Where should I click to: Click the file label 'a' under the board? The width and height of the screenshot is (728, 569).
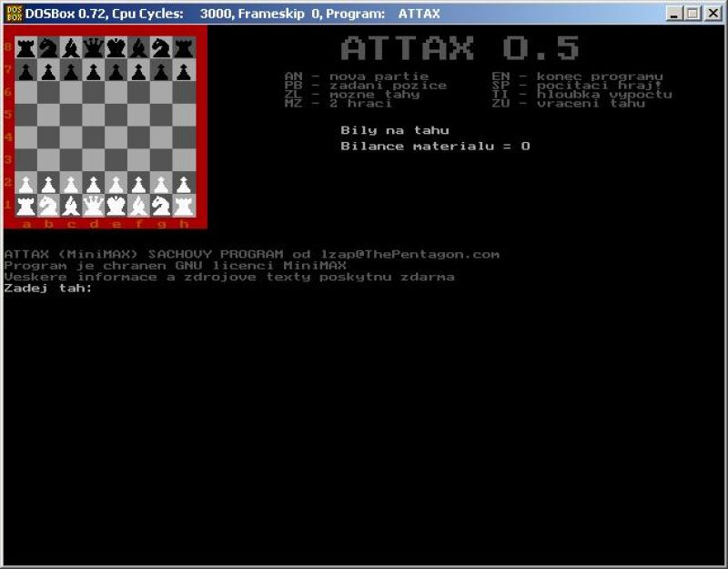coord(26,224)
